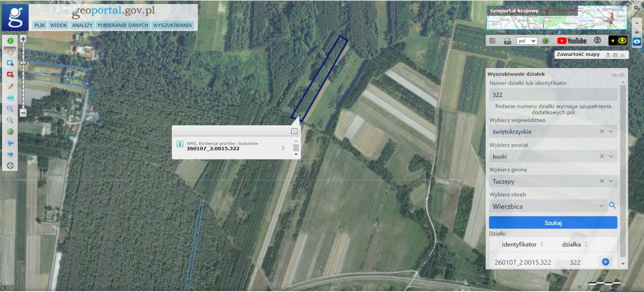Screen dimensions: 644x292
Task: Click the globe full extent icon
Action: pos(10,132)
